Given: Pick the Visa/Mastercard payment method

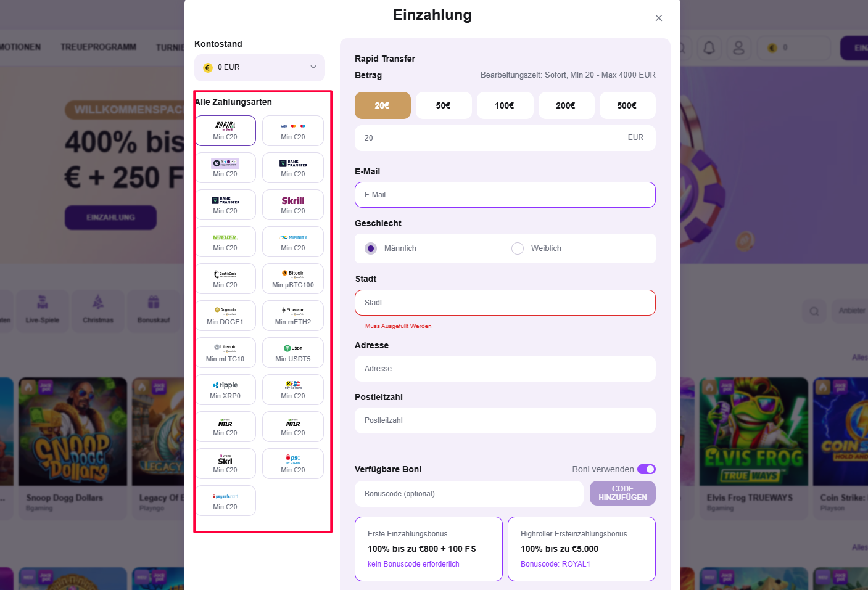Looking at the screenshot, I should [x=292, y=130].
